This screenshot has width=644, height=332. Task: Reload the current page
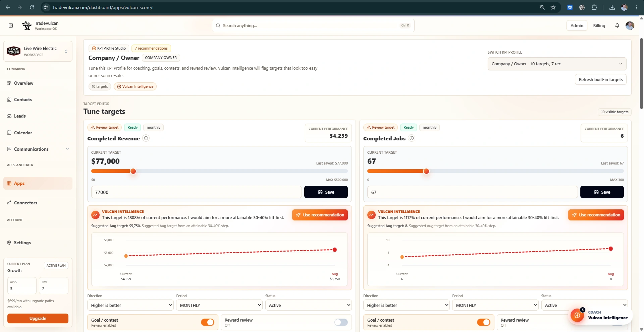[x=32, y=7]
